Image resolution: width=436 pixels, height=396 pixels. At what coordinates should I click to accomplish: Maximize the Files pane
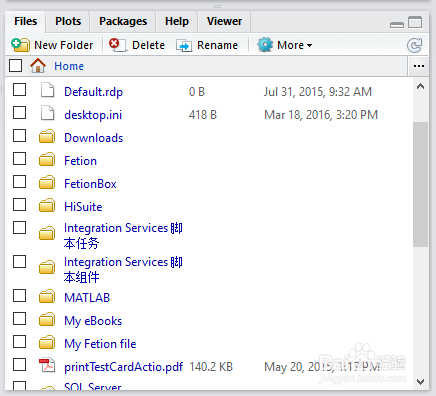[x=415, y=22]
